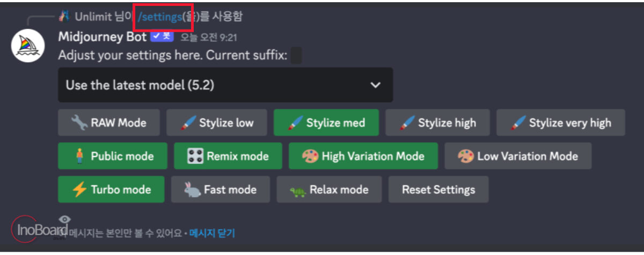The image size is (644, 255).
Task: Click the eye icon beside private notice
Action: click(x=64, y=219)
